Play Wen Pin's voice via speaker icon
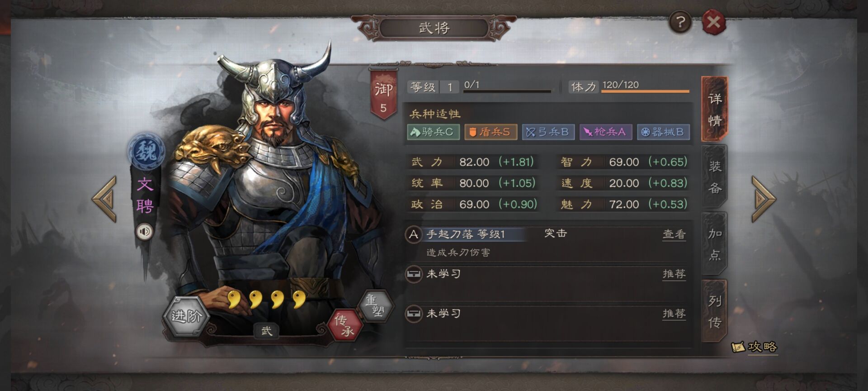The height and width of the screenshot is (391, 868). coord(145,232)
